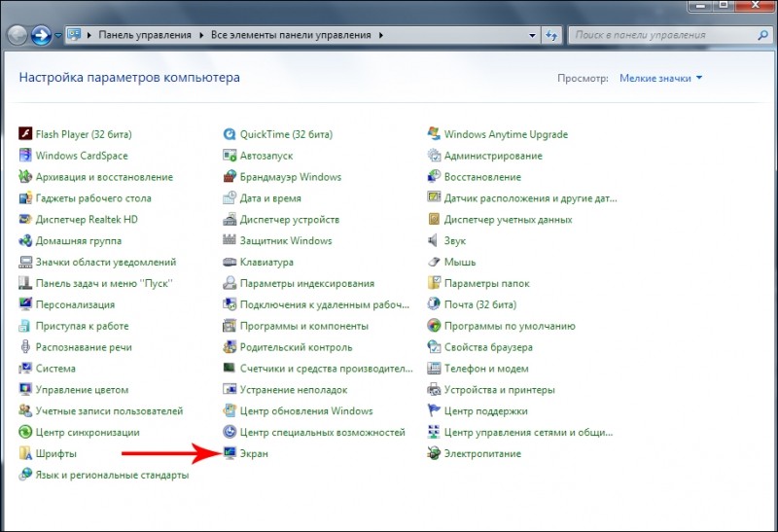This screenshot has height=532, width=778.
Task: Click the Брандмауэр Windows icon
Action: [x=230, y=177]
